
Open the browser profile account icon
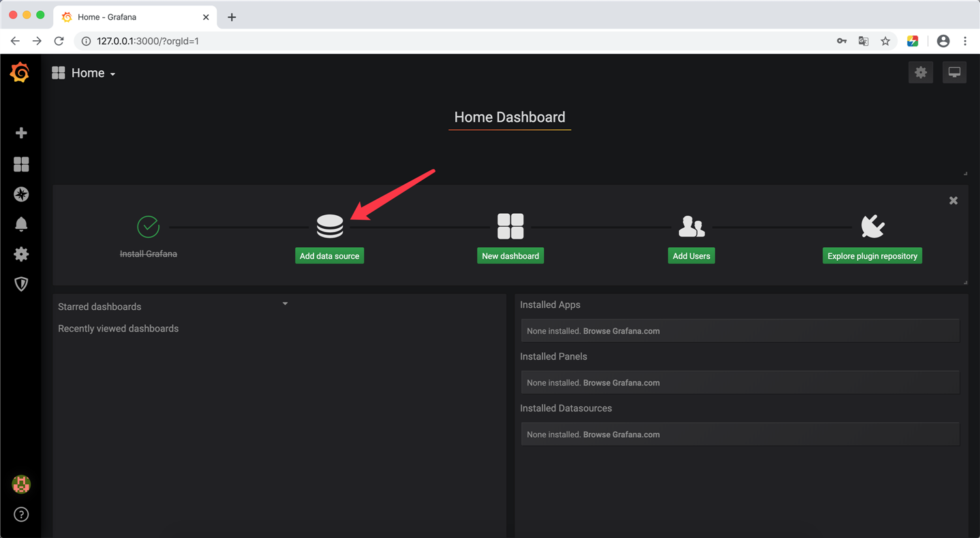pos(943,41)
